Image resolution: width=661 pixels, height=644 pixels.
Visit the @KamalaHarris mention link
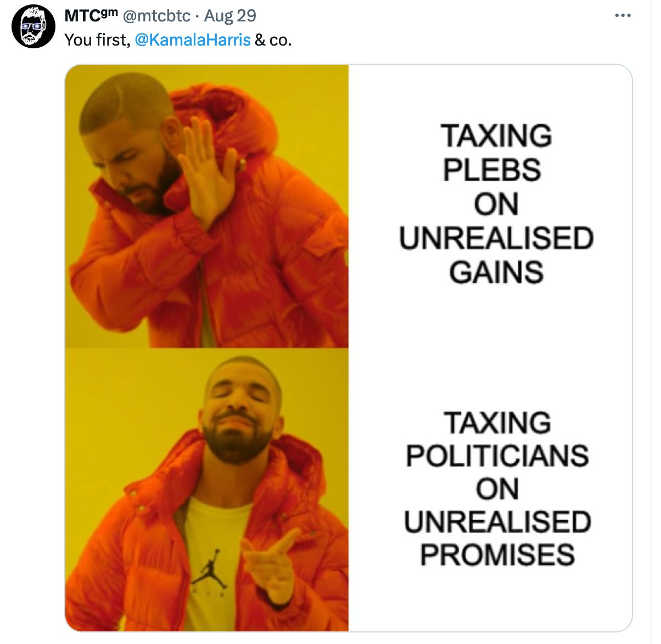tap(192, 40)
